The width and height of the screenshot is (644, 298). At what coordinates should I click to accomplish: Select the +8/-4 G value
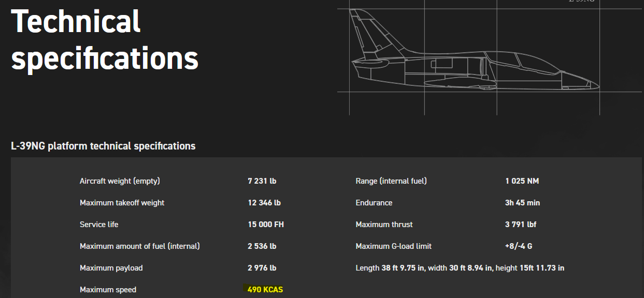pyautogui.click(x=519, y=246)
